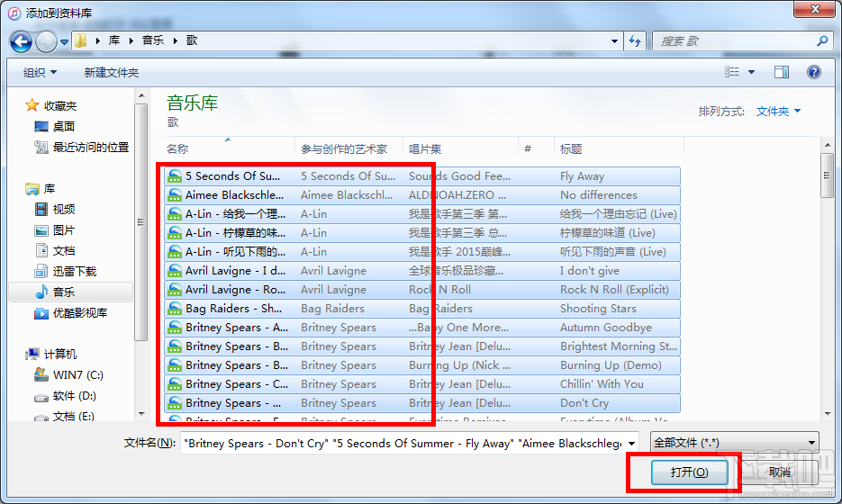
Task: Select 音乐 in the address breadcrumb
Action: [153, 40]
